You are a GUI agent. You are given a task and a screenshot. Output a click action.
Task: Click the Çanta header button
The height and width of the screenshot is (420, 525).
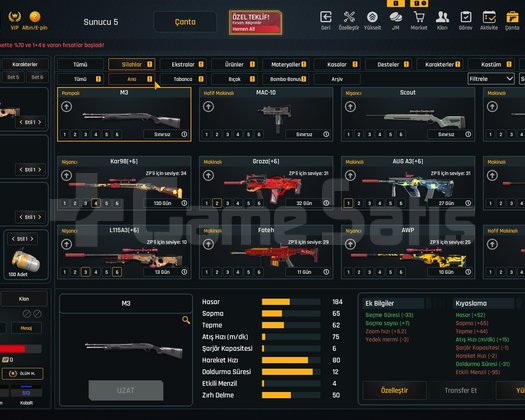tap(185, 22)
